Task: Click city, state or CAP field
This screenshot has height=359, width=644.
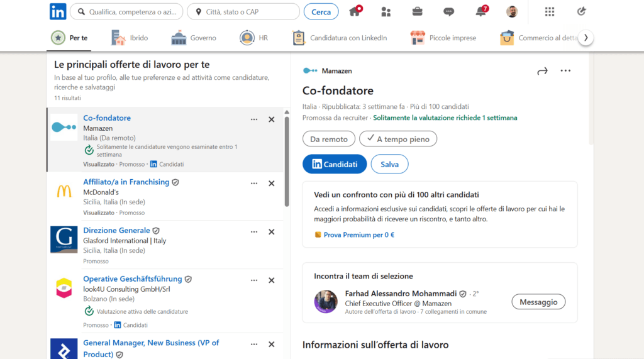Action: [243, 11]
